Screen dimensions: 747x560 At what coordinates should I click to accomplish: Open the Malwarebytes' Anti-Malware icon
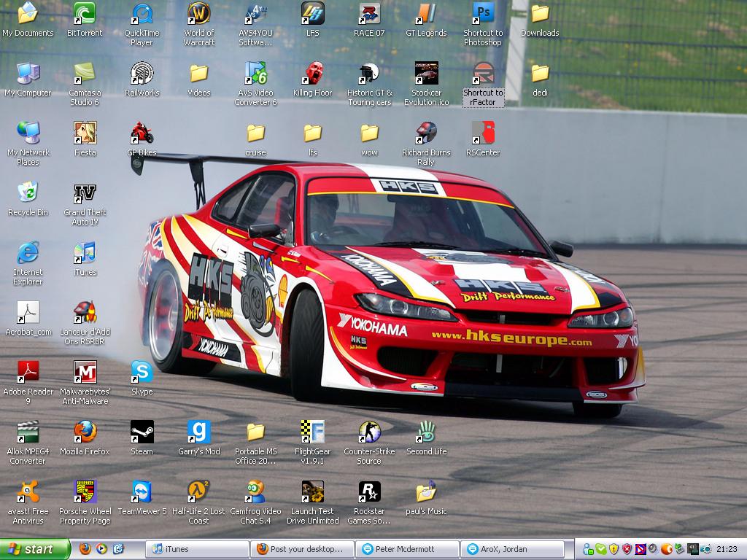point(85,373)
